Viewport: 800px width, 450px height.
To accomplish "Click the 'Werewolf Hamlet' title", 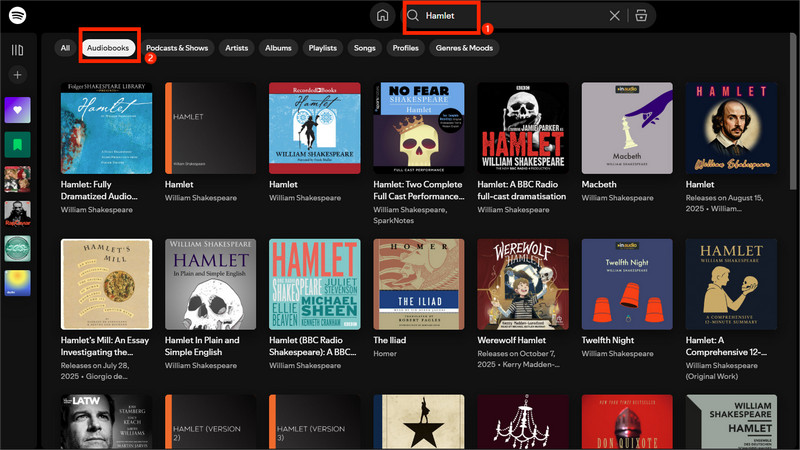I will click(512, 340).
